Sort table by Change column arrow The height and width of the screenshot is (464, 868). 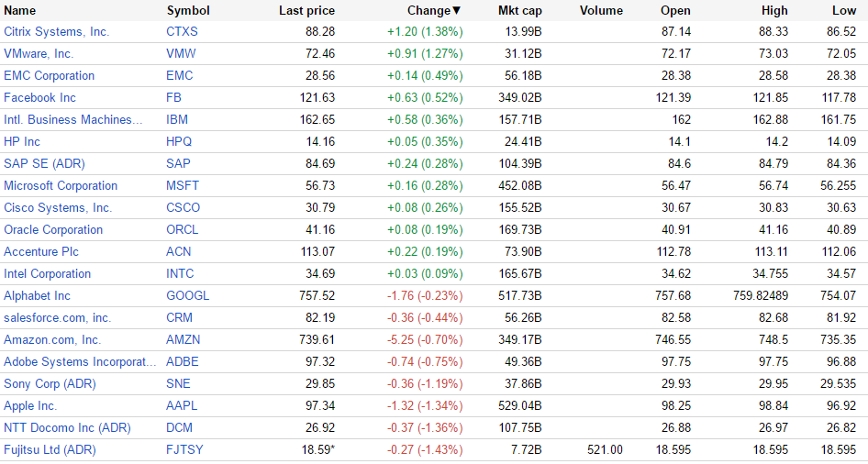click(x=456, y=11)
